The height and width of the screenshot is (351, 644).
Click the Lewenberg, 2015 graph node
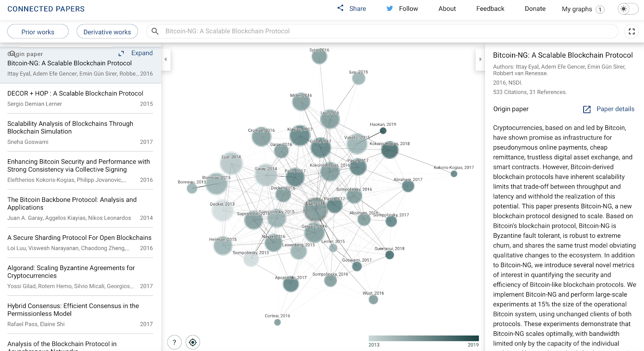299,251
